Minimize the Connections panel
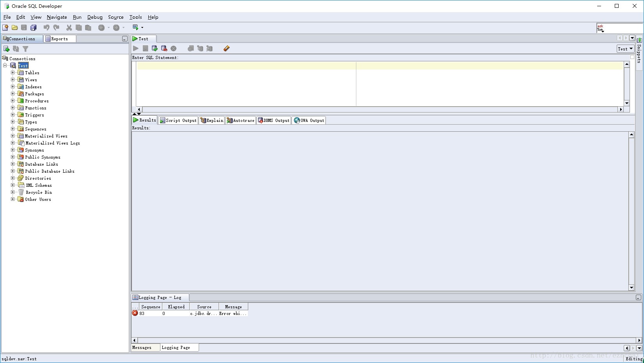 pos(125,39)
